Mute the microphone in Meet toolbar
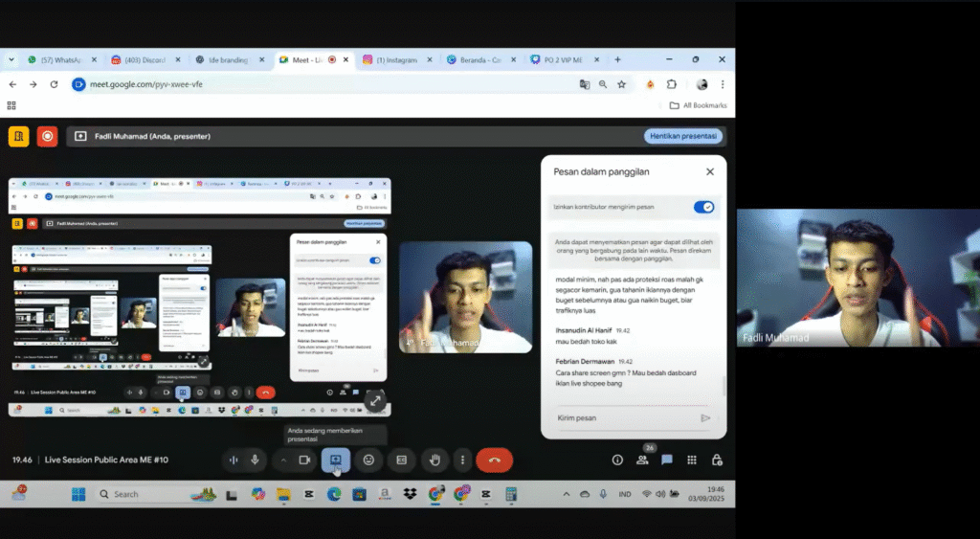Image resolution: width=980 pixels, height=539 pixels. (255, 460)
